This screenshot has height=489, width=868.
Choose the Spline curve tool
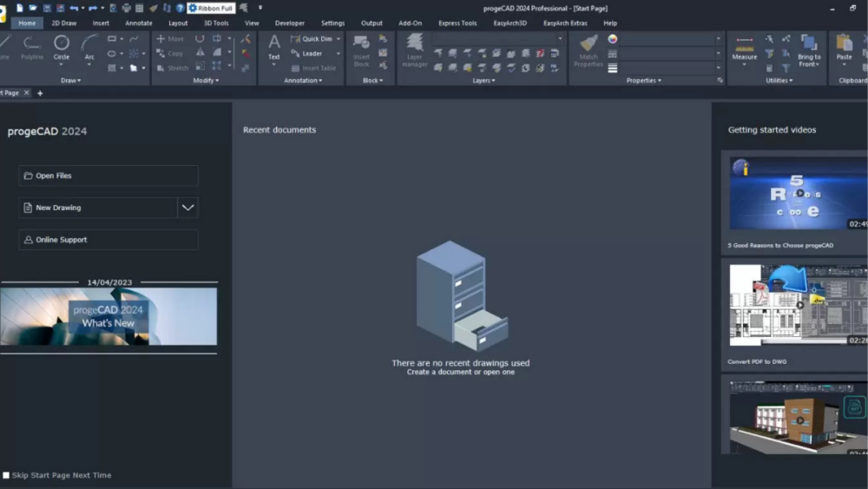click(x=134, y=39)
